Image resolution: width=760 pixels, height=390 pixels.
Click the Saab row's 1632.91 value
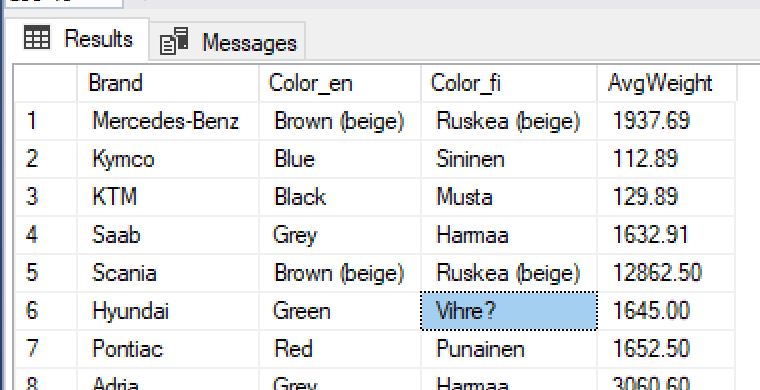click(x=666, y=235)
